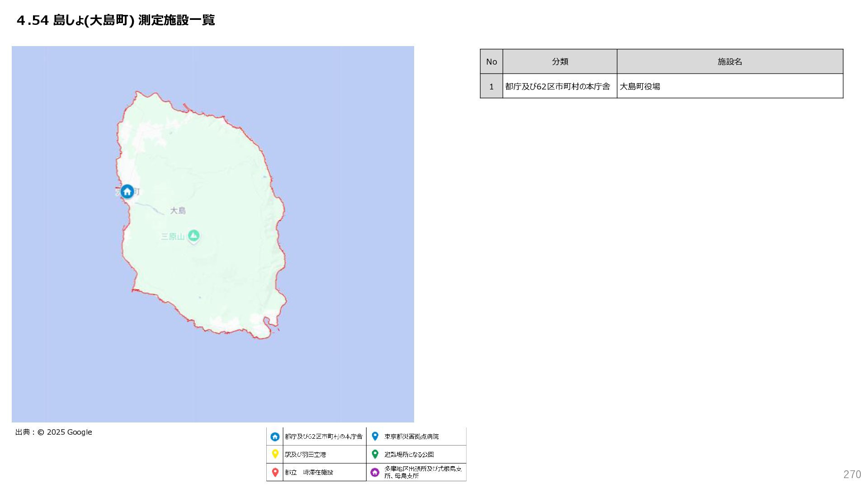Click the 駅及び羽田空港 legend label
Screen dimensions: 868x488
click(x=305, y=455)
